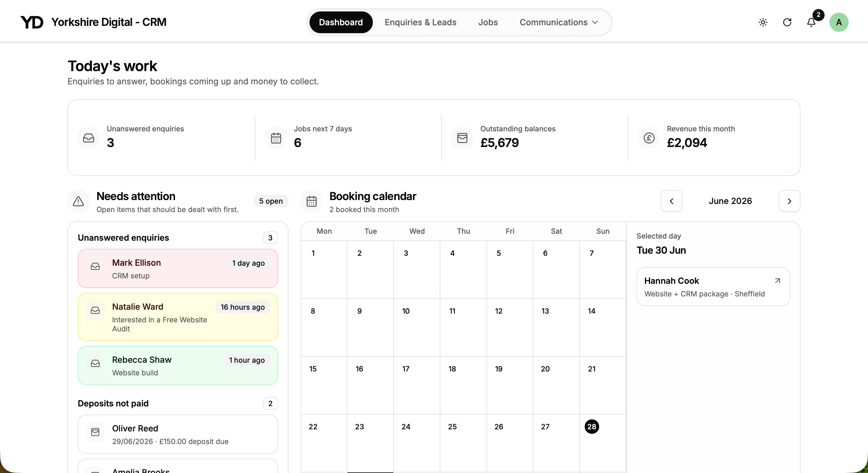Go to the previous month in calendar
The image size is (868, 473).
(671, 201)
